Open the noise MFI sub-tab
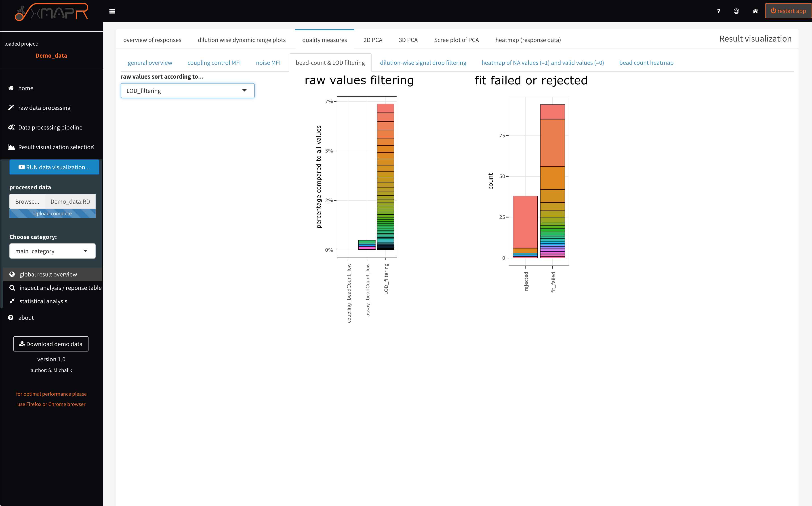 click(268, 63)
